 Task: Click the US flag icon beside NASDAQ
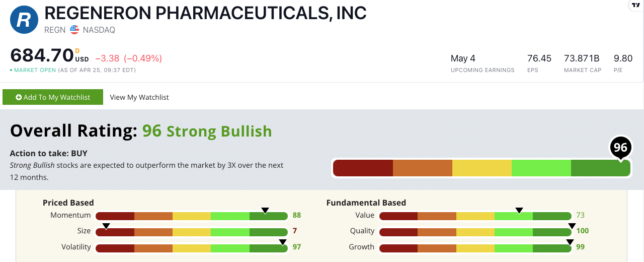[74, 30]
